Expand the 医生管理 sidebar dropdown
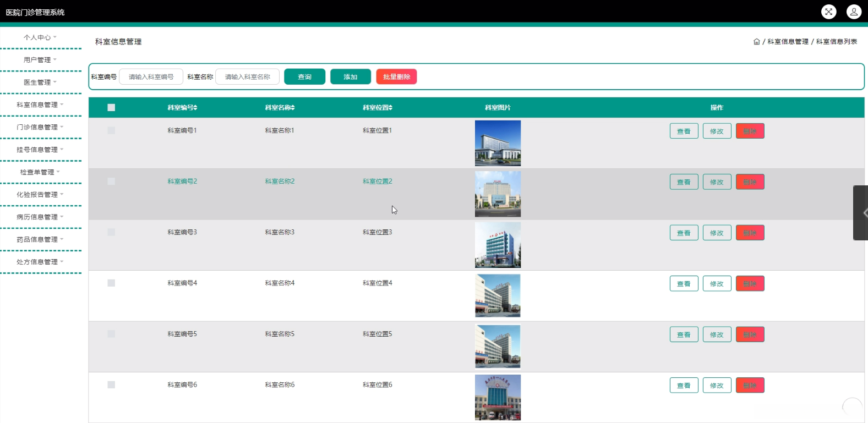The image size is (868, 423). coord(40,83)
